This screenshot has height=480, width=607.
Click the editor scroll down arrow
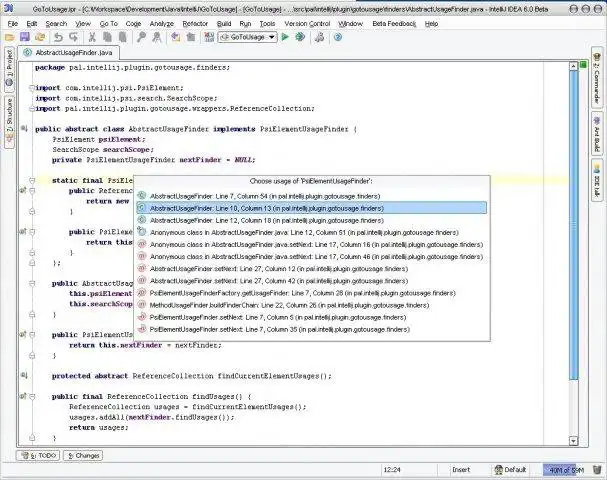574,441
